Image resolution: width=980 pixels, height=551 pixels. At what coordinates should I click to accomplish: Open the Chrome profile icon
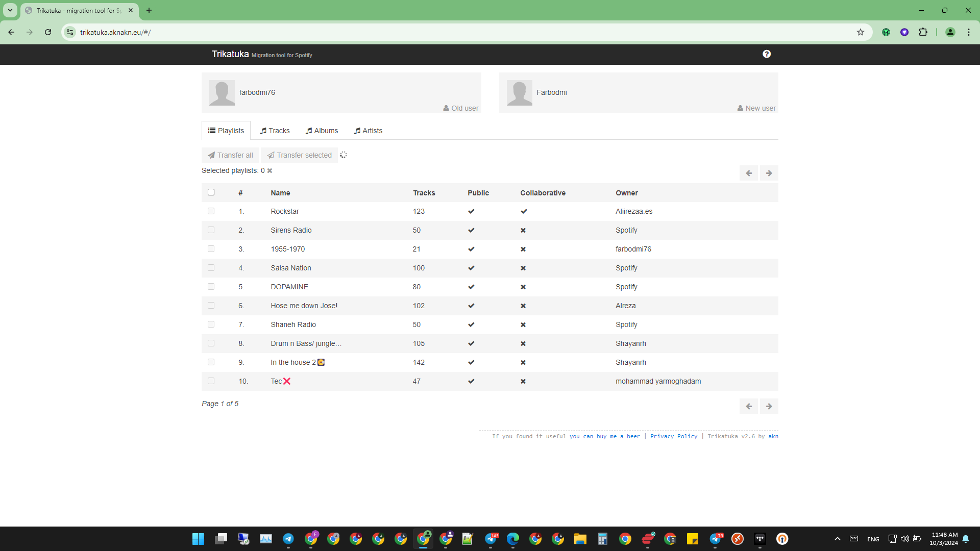coord(950,32)
